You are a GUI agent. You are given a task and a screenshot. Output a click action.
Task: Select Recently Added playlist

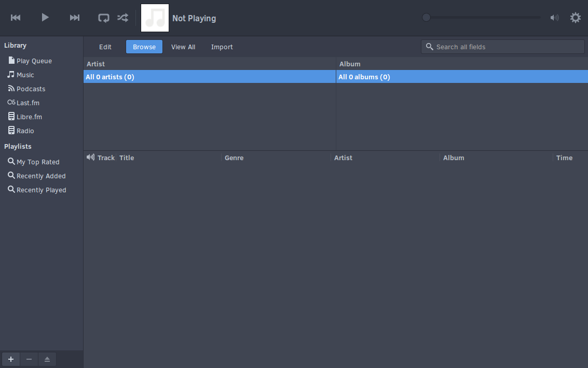41,176
